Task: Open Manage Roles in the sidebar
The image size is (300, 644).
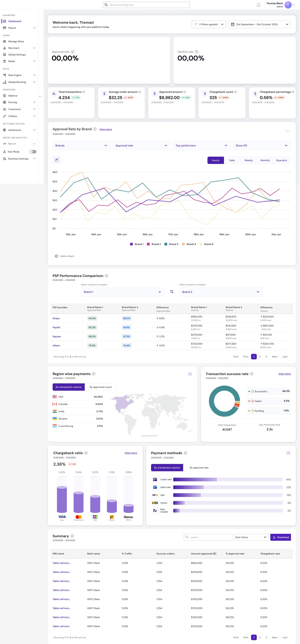Action: click(x=16, y=42)
